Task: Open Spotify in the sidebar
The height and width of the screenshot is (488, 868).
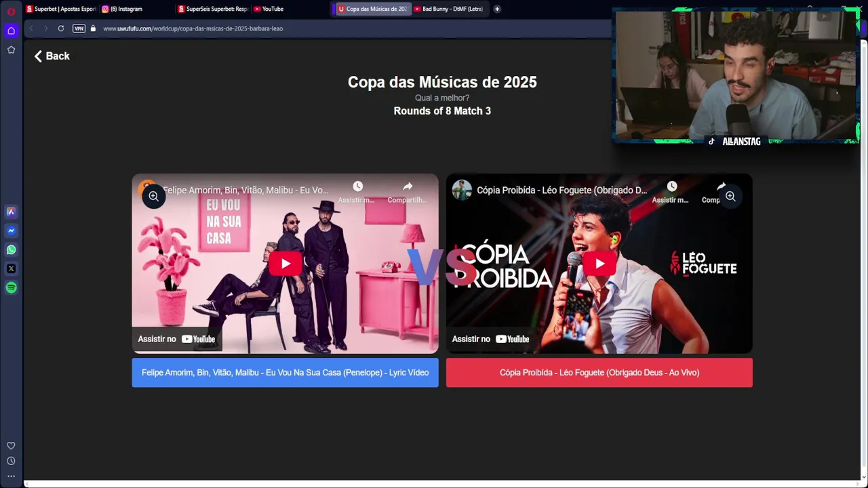Action: pyautogui.click(x=11, y=287)
